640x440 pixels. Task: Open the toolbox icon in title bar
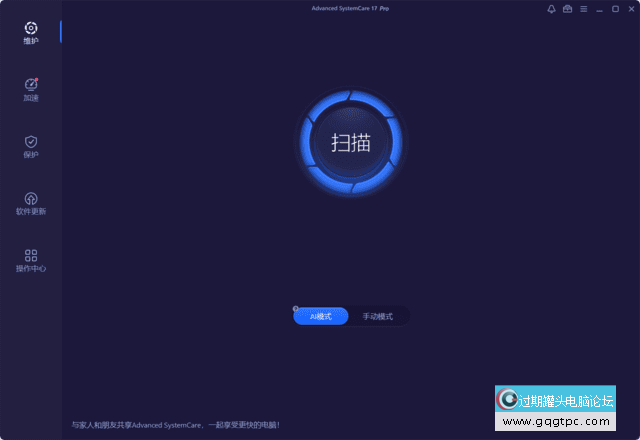pos(567,9)
